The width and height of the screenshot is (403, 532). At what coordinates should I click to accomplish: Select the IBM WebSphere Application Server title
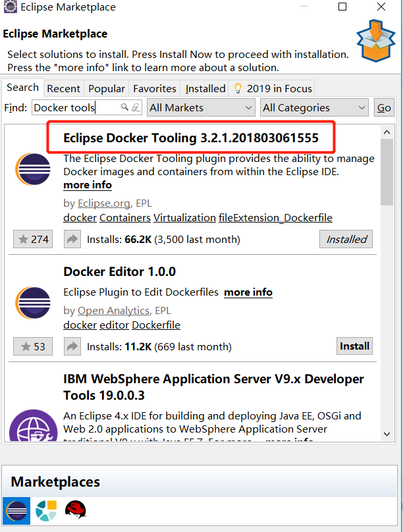pos(213,386)
